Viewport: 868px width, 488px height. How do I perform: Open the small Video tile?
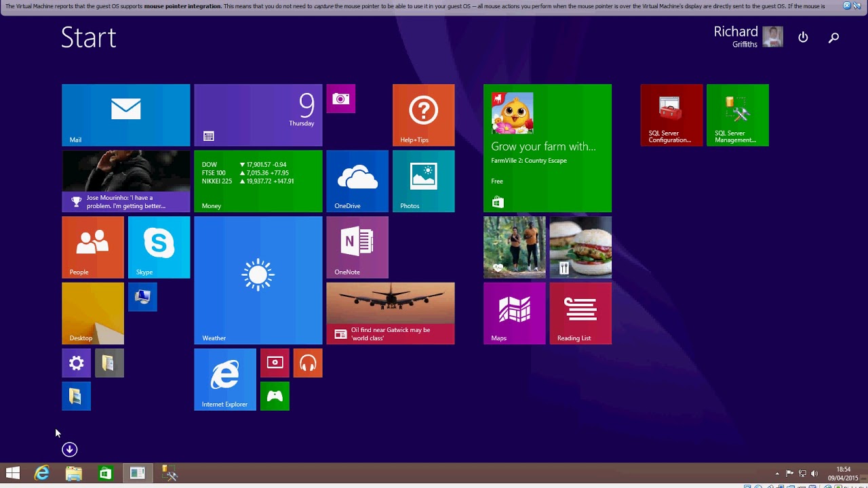275,363
